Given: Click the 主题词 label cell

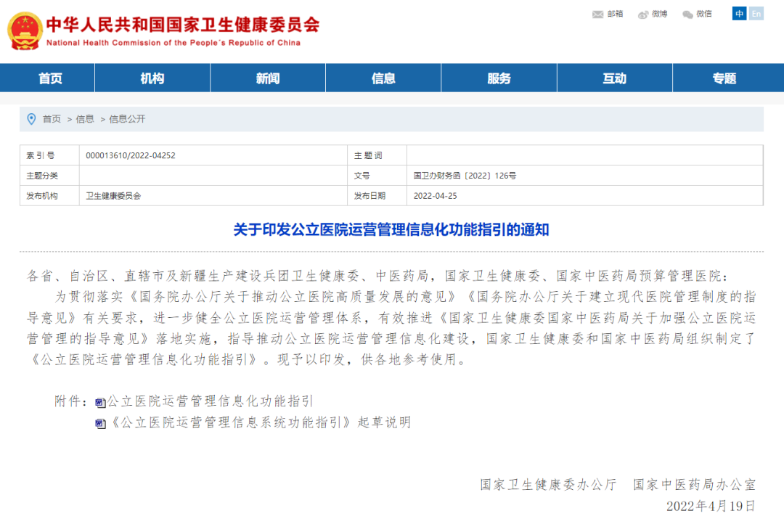Looking at the screenshot, I should tap(377, 155).
